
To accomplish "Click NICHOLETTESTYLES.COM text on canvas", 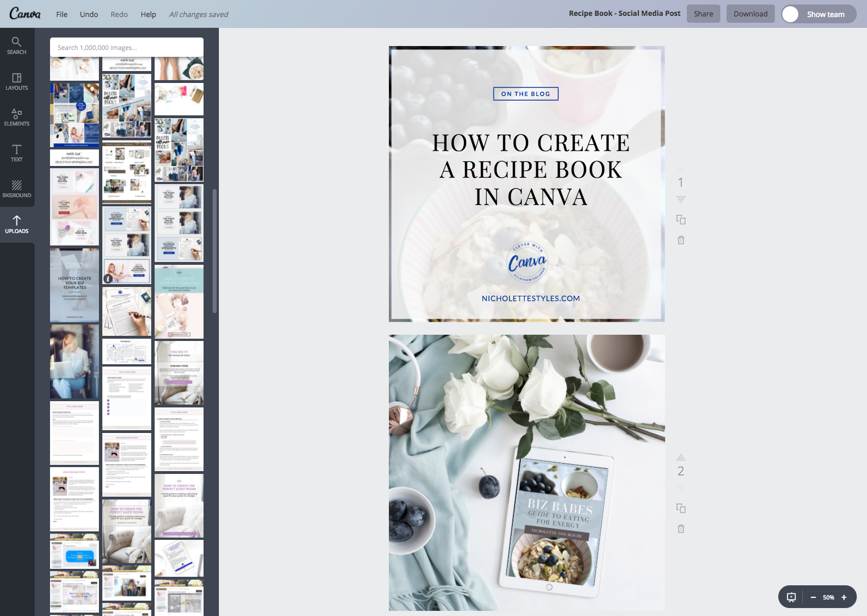I will (x=531, y=298).
